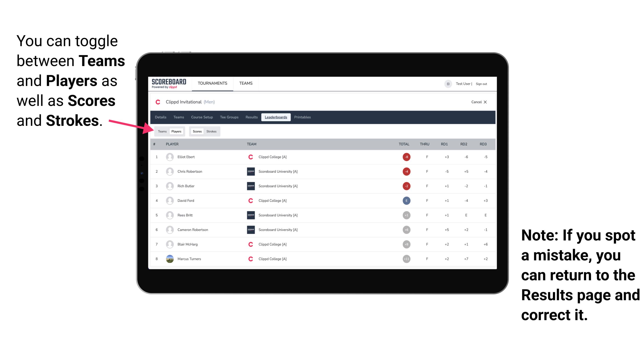Click the Teams toggle button
The width and height of the screenshot is (644, 346).
tap(162, 131)
